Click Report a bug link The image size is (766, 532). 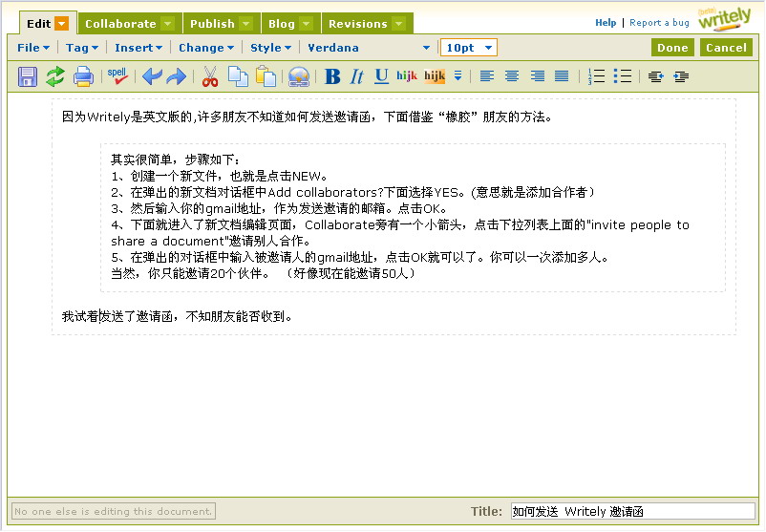pyautogui.click(x=659, y=23)
